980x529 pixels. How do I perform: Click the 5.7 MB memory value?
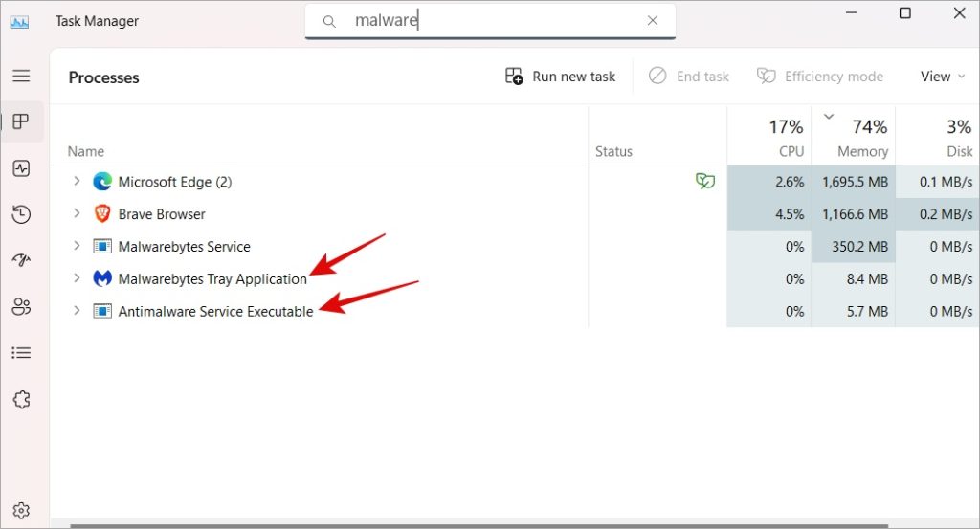click(867, 311)
